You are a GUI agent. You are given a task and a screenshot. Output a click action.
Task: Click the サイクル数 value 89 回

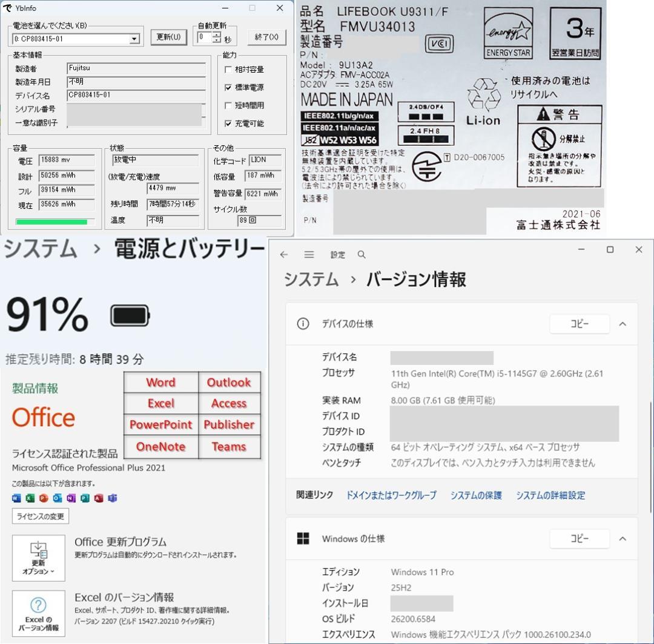coord(259,220)
